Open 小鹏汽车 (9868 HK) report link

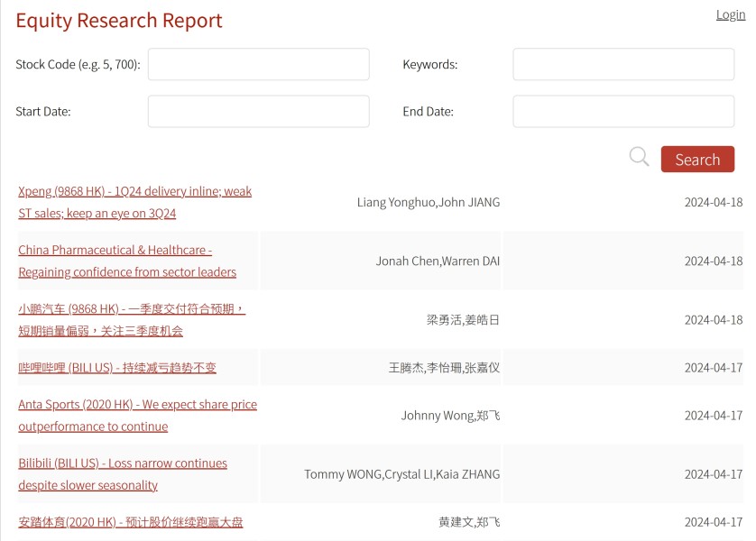pyautogui.click(x=132, y=320)
